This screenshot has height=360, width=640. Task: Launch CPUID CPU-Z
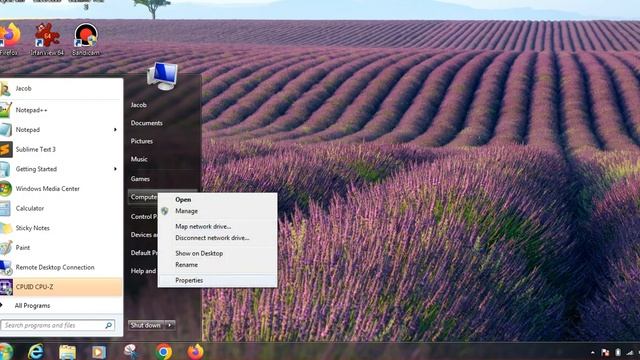click(x=61, y=287)
